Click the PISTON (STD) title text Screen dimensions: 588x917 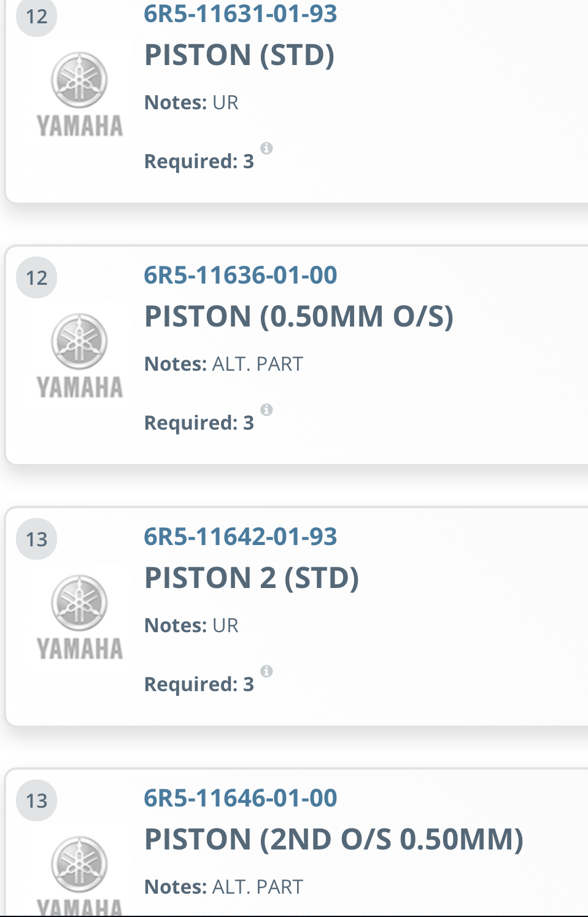pos(239,55)
